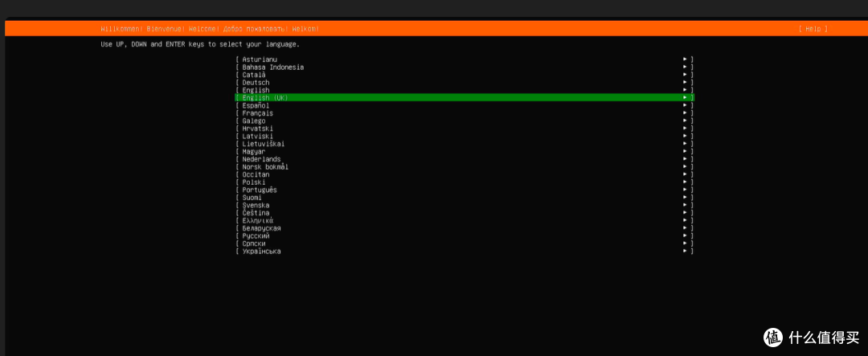Select Asturianu language

[465, 59]
